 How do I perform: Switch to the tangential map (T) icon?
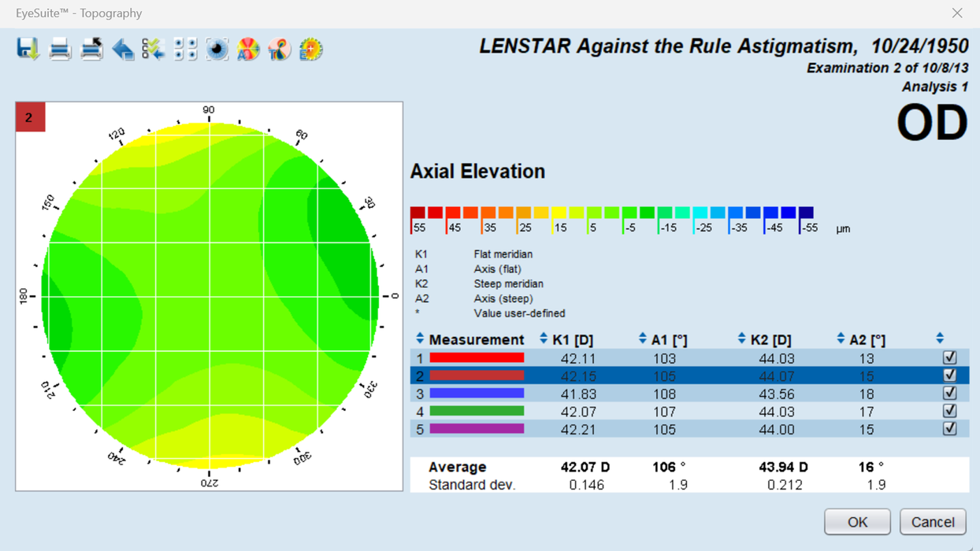pos(280,50)
